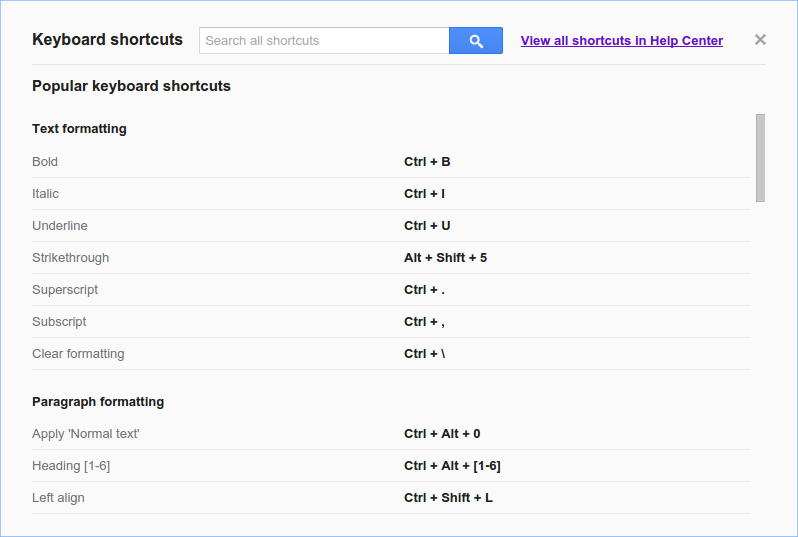Viewport: 798px width, 537px height.
Task: Close the keyboard shortcuts dialog
Action: tap(760, 40)
